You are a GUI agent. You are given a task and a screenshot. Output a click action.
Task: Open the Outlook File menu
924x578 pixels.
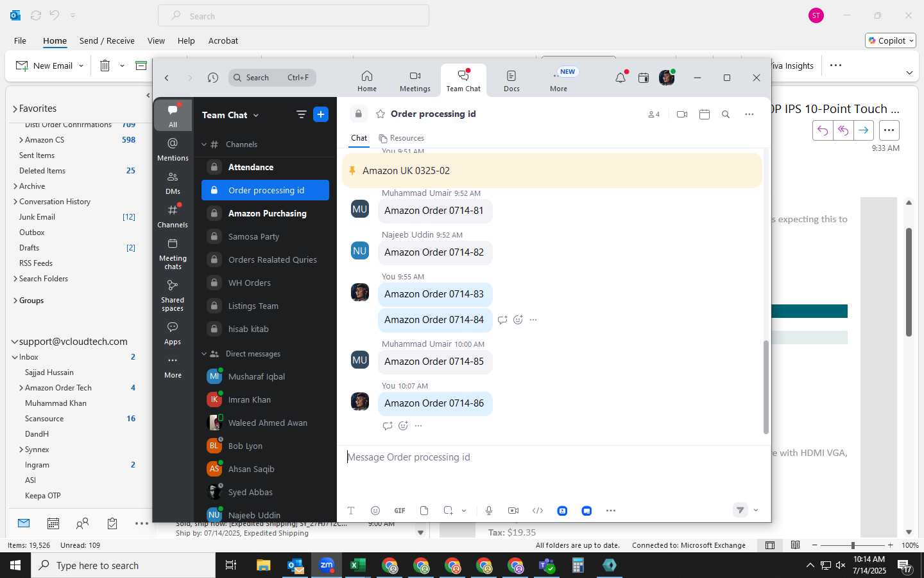[x=20, y=40]
